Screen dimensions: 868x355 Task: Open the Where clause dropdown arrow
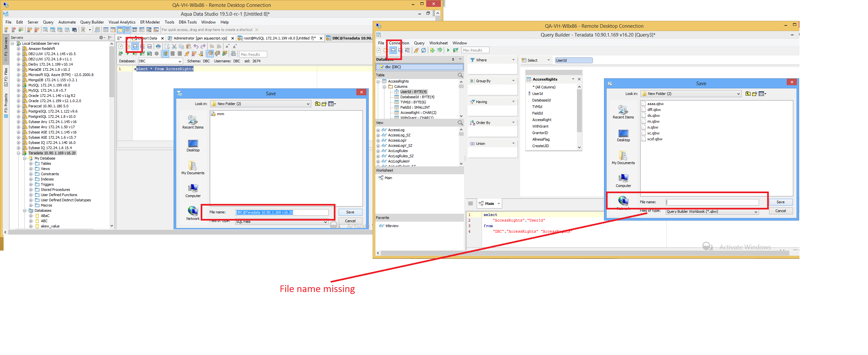513,60
